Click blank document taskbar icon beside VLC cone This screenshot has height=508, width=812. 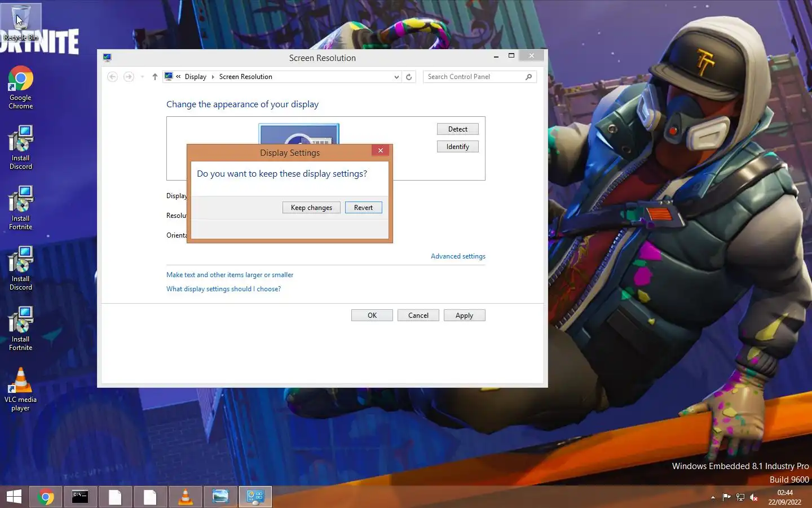tap(150, 497)
